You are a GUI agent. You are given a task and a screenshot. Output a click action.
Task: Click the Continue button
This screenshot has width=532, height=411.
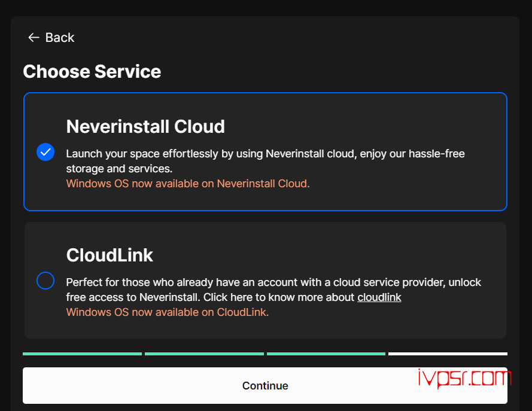point(265,385)
